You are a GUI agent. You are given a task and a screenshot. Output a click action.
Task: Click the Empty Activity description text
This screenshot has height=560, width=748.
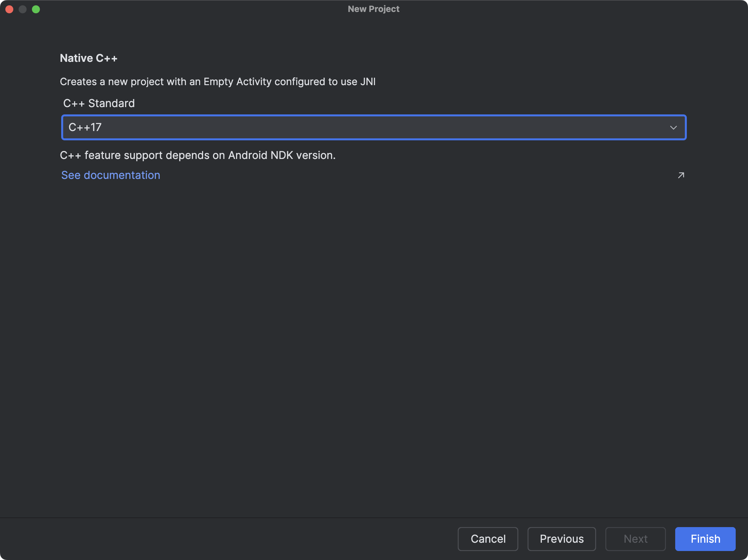217,81
